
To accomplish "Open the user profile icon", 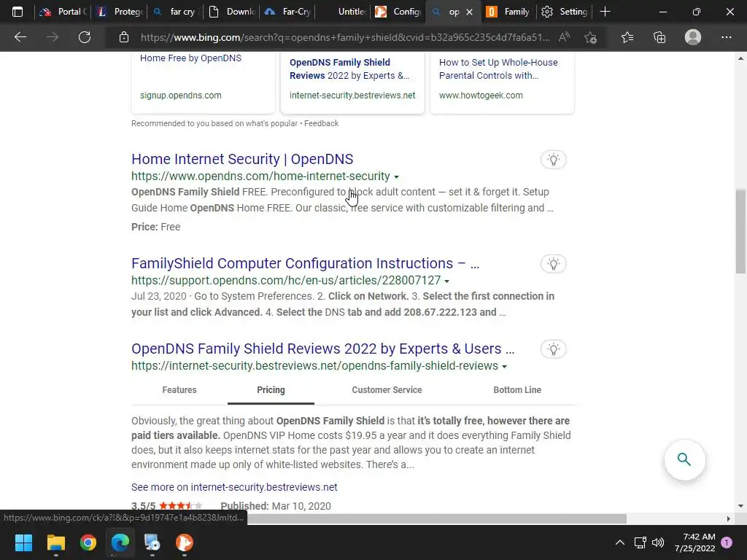I will pyautogui.click(x=693, y=37).
